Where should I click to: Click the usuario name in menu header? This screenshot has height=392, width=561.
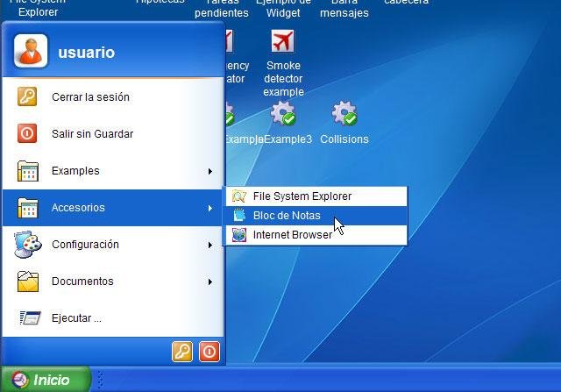click(x=87, y=53)
